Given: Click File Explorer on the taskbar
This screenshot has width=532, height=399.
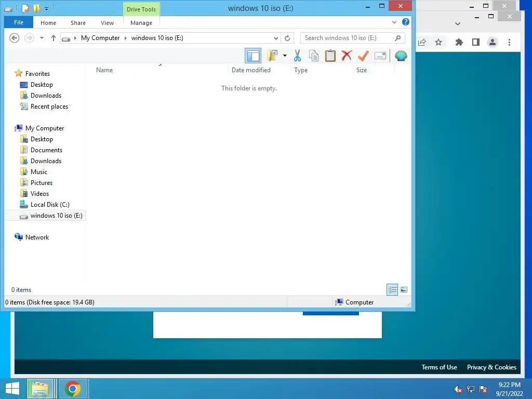Looking at the screenshot, I should (40, 389).
